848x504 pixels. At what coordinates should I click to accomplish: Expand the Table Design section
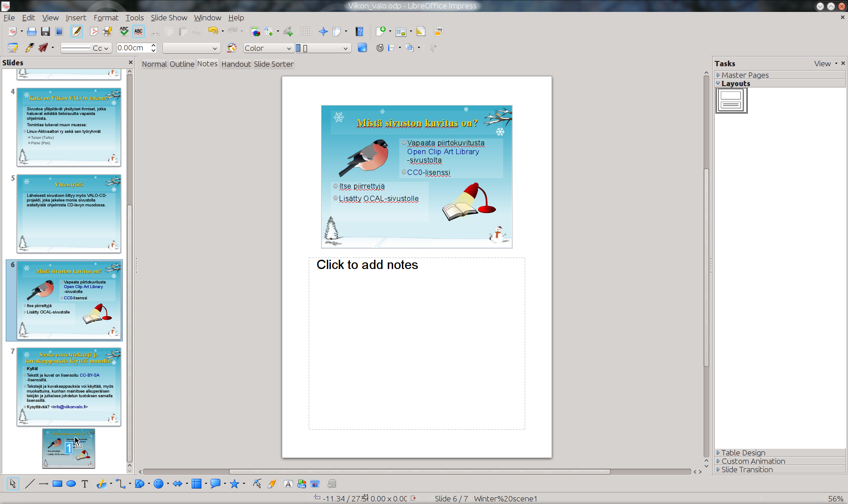tap(780, 453)
